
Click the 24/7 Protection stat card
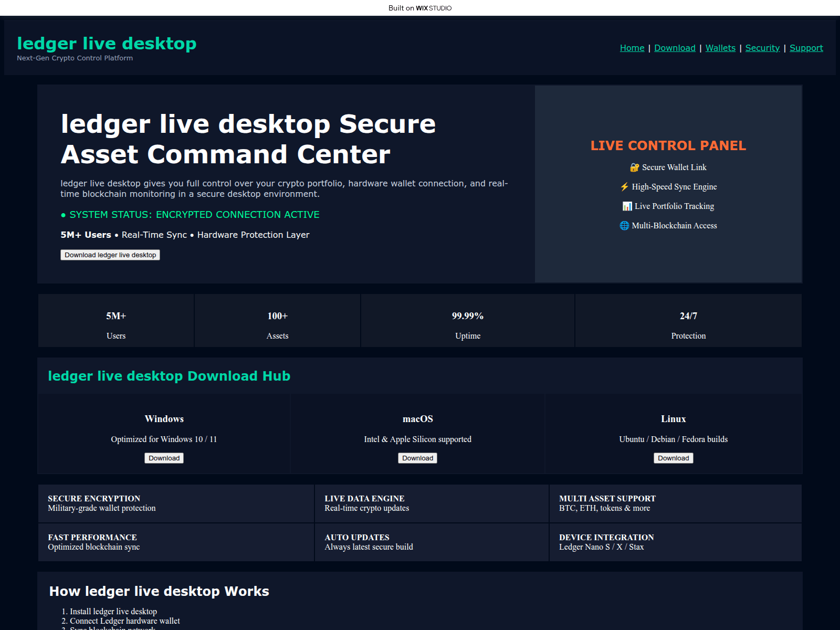(x=688, y=320)
